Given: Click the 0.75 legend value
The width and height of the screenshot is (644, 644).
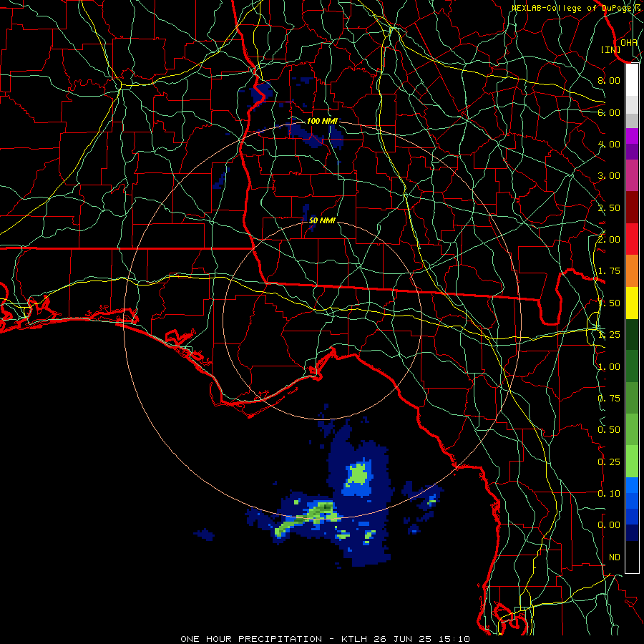Looking at the screenshot, I should 609,399.
